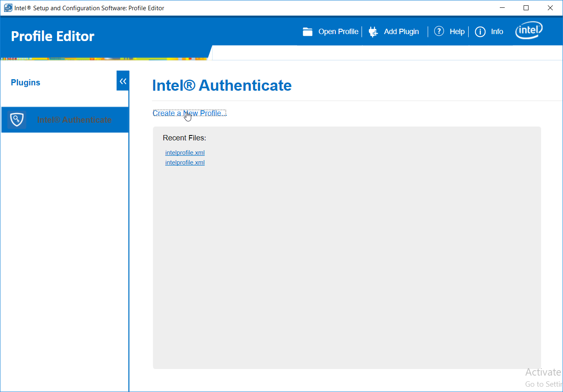Open the second intelprofile.xml recent file
Image resolution: width=563 pixels, height=392 pixels.
(185, 163)
